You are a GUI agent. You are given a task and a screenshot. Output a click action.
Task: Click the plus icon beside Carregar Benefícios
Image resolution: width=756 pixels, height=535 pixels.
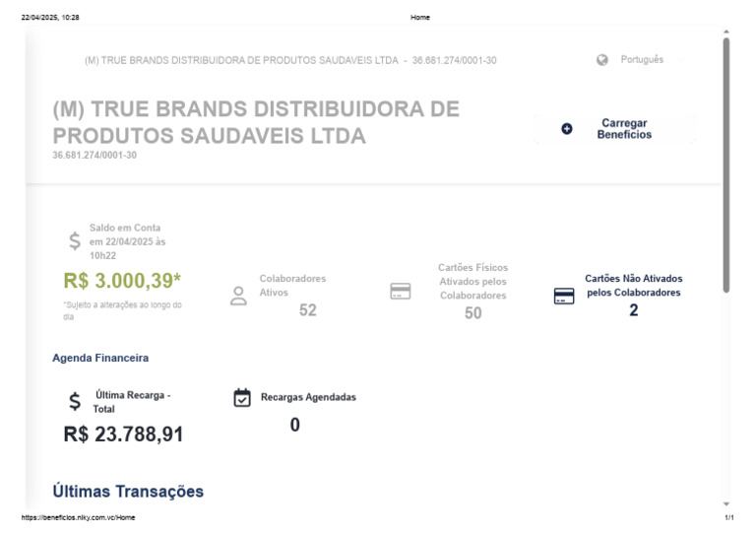click(x=567, y=129)
